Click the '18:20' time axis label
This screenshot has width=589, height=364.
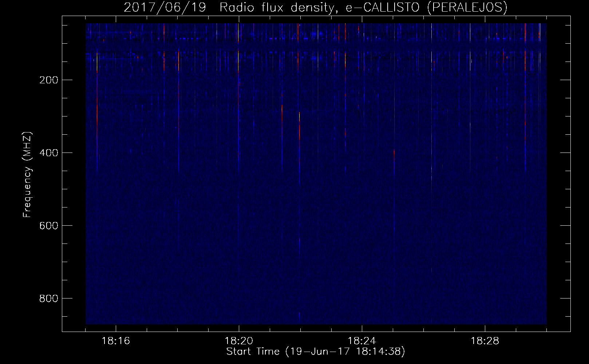click(239, 341)
